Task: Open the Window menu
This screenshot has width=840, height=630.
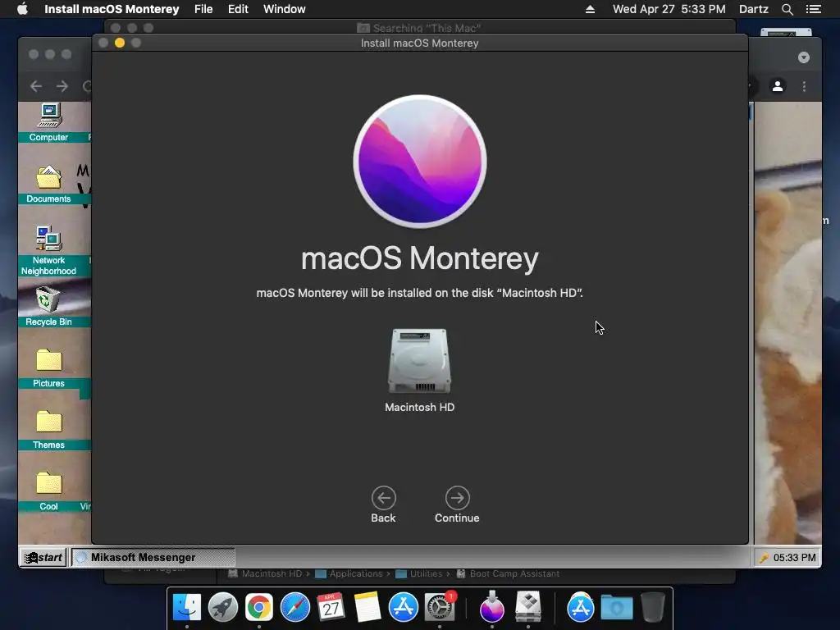Action: 285,9
